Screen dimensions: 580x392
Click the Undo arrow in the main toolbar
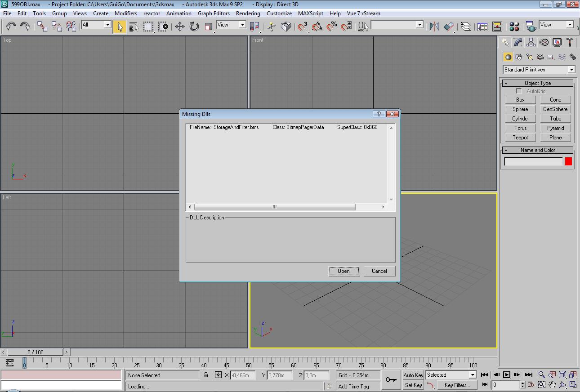coord(11,27)
